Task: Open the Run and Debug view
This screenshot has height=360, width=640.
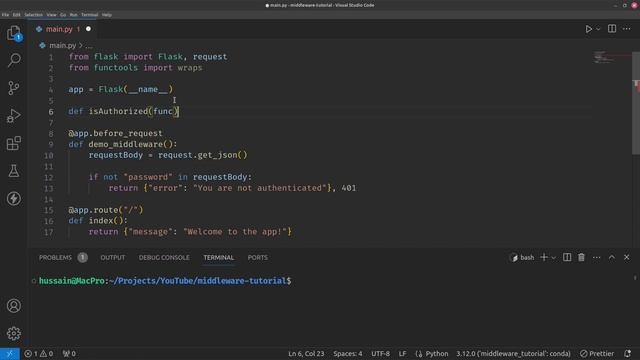Action: [13, 116]
